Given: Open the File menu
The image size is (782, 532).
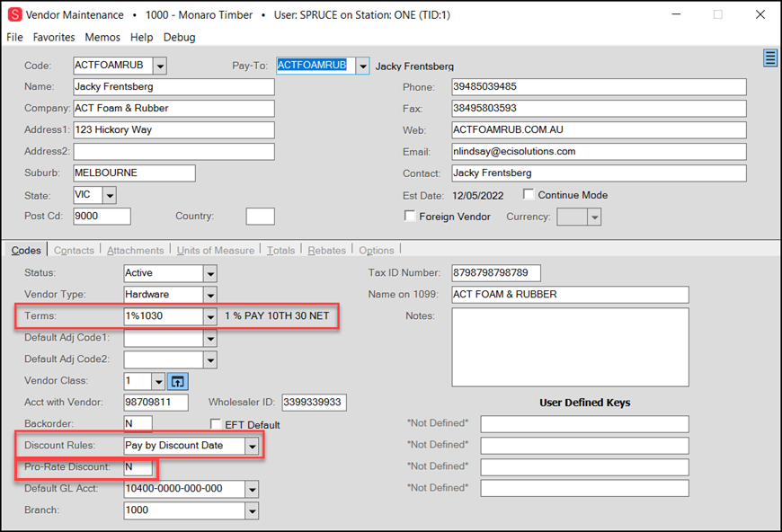Looking at the screenshot, I should 14,38.
